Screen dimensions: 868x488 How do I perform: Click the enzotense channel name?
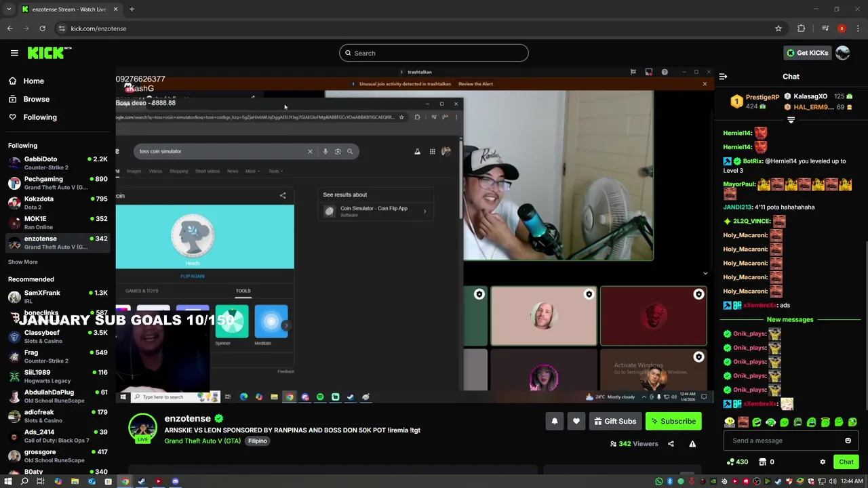click(187, 418)
